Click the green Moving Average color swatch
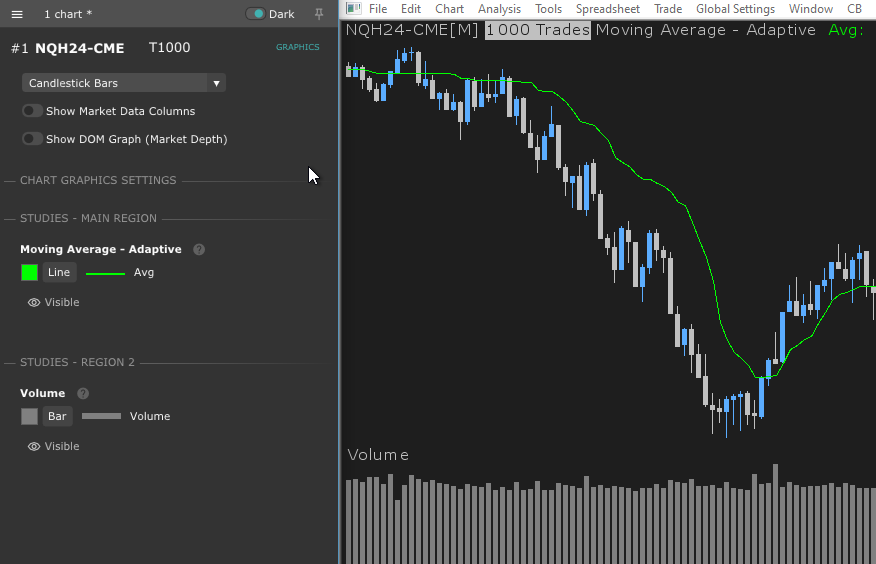 [30, 272]
